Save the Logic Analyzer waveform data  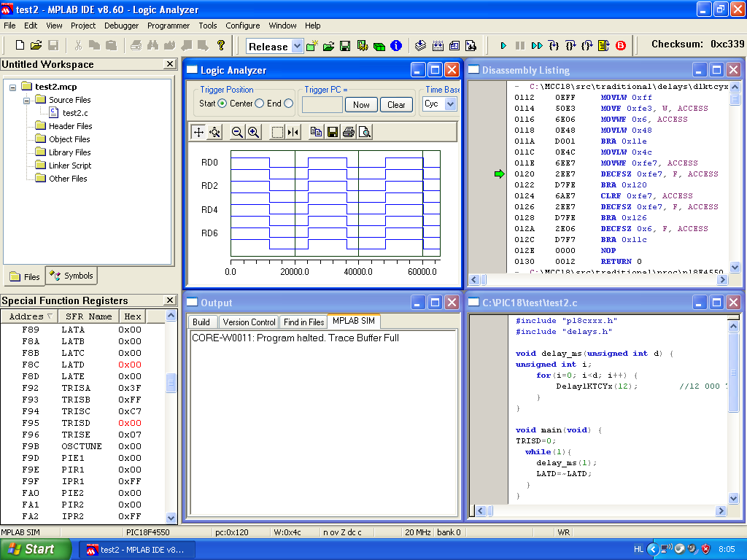click(x=333, y=132)
